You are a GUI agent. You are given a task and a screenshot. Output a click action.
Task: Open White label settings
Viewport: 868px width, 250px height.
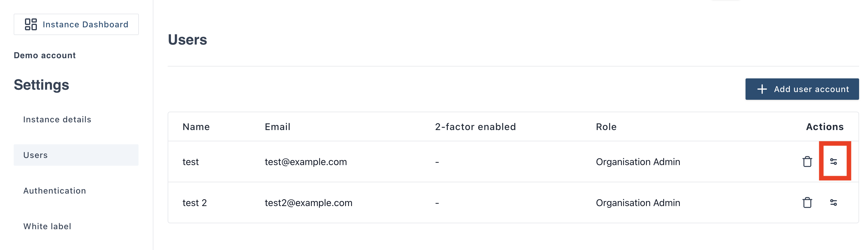[47, 227]
